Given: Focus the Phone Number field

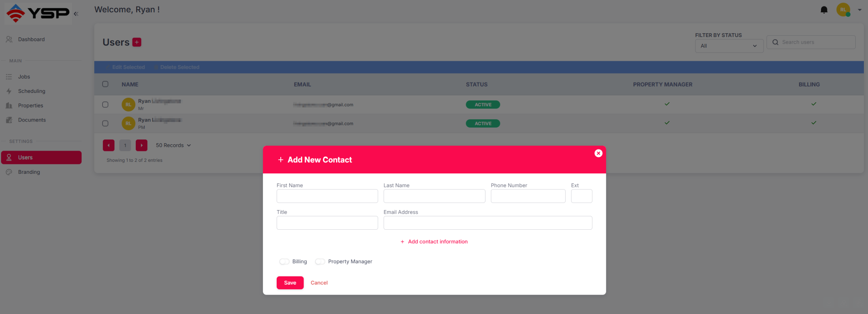Looking at the screenshot, I should (x=528, y=196).
